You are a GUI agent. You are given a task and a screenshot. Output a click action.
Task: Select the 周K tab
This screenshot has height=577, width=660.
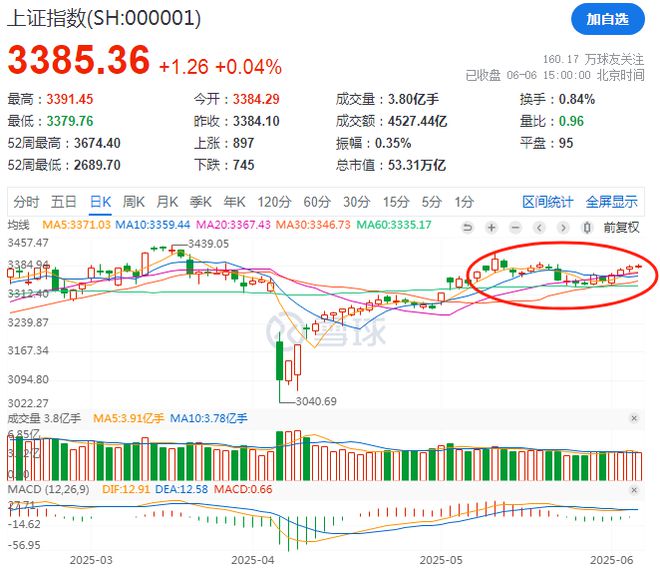click(x=133, y=202)
